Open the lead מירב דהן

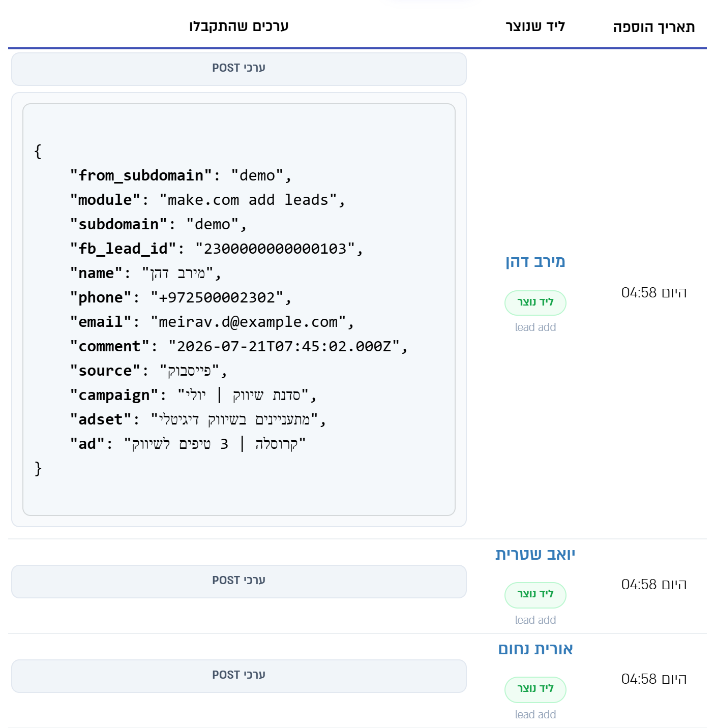tap(535, 262)
